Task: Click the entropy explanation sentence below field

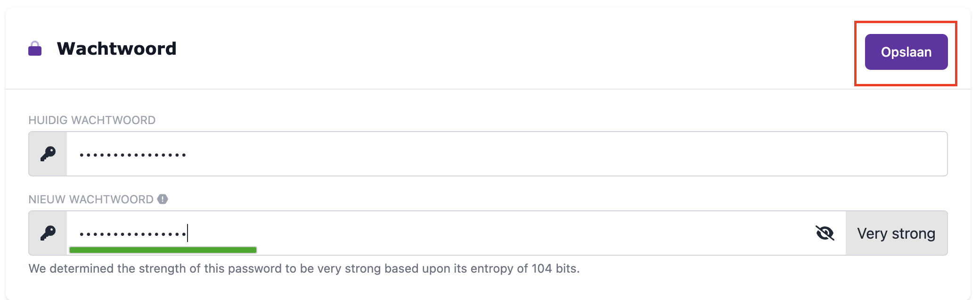Action: tap(304, 269)
